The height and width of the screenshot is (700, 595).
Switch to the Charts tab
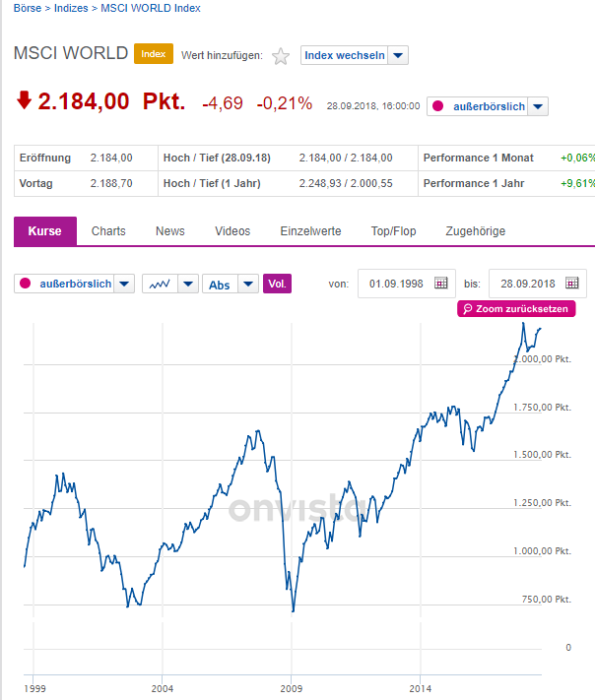click(108, 231)
